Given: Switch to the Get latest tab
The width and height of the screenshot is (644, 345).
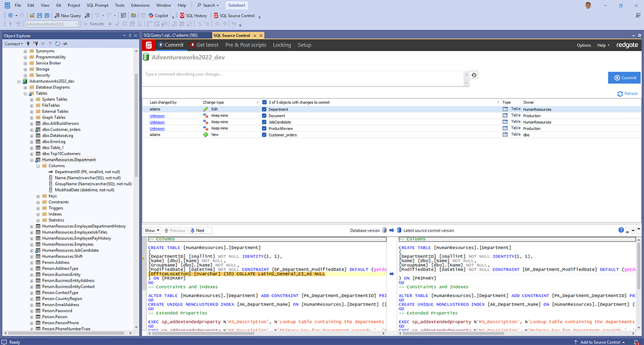Looking at the screenshot, I should click(204, 45).
